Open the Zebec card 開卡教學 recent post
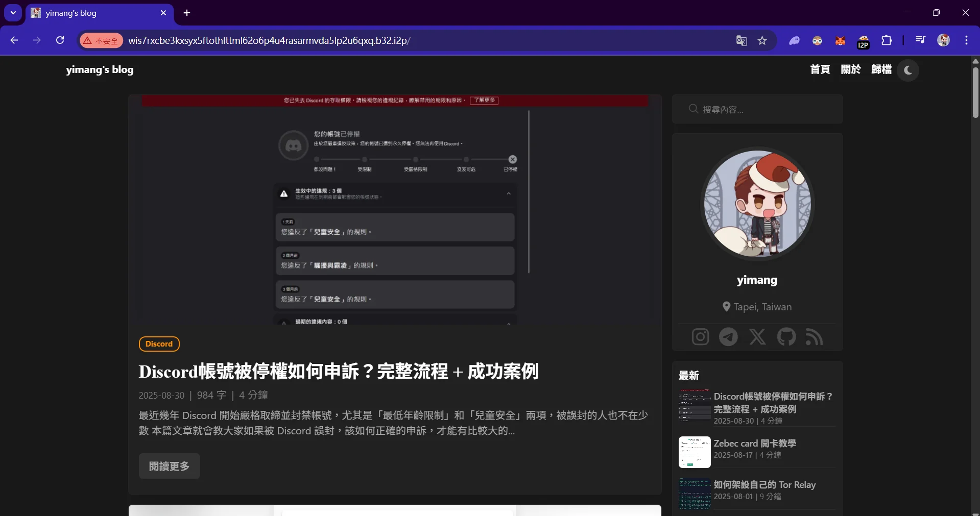Screen dimensions: 980x516 click(x=754, y=444)
